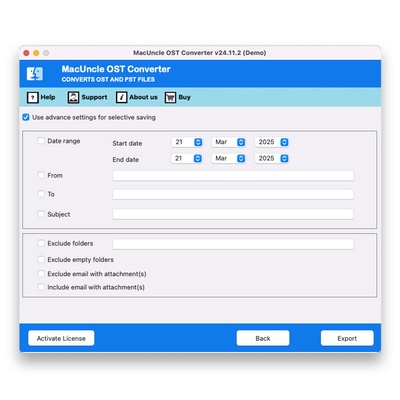This screenshot has height=400, width=400.
Task: Check Exclude email with attachment(s)
Action: click(x=41, y=274)
